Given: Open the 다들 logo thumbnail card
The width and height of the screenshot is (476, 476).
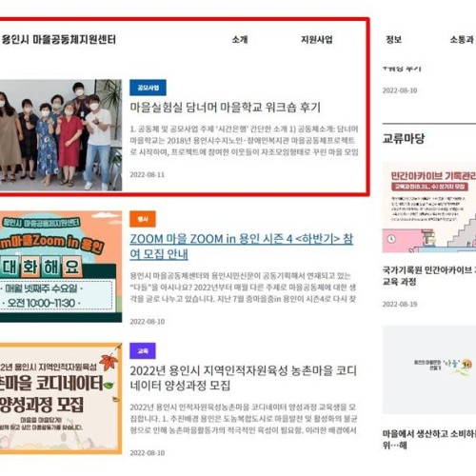Looking at the screenshot, I should (x=429, y=369).
